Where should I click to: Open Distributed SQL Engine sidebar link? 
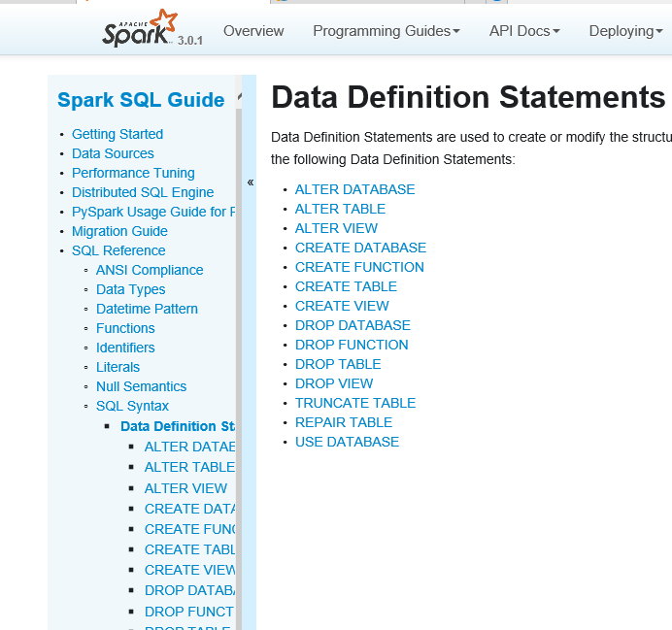[143, 192]
